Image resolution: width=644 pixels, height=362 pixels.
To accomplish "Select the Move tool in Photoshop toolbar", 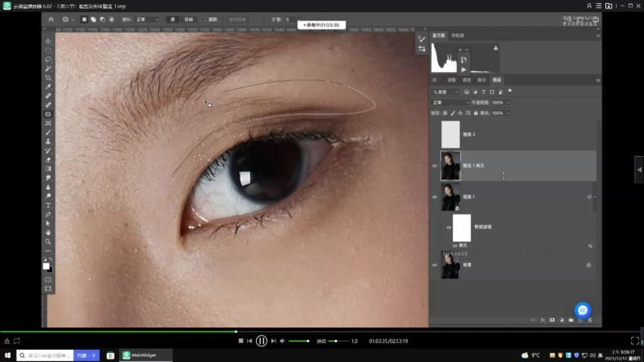I will click(48, 42).
